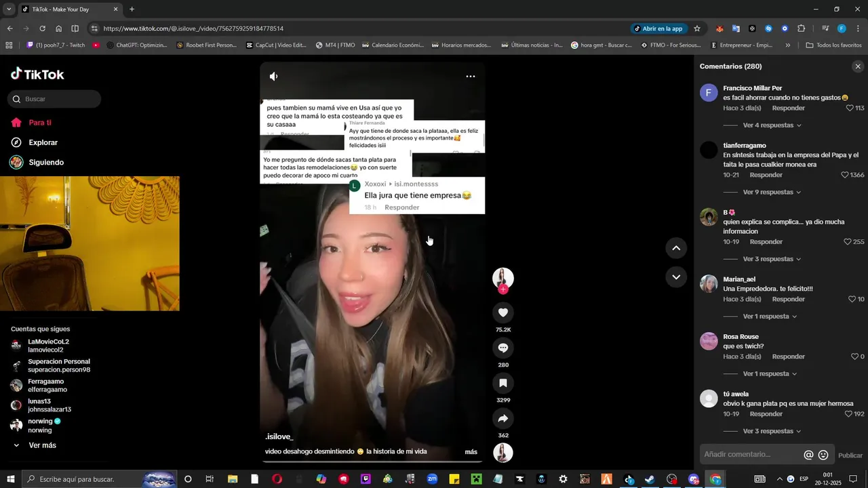Open 'Todos los favoritos' folder
The image size is (868, 488).
point(833,45)
